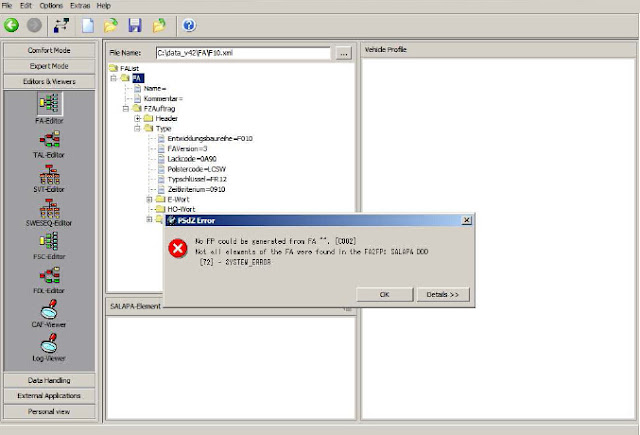
Task: Click the Vehicle Profile panel header
Action: [x=499, y=49]
